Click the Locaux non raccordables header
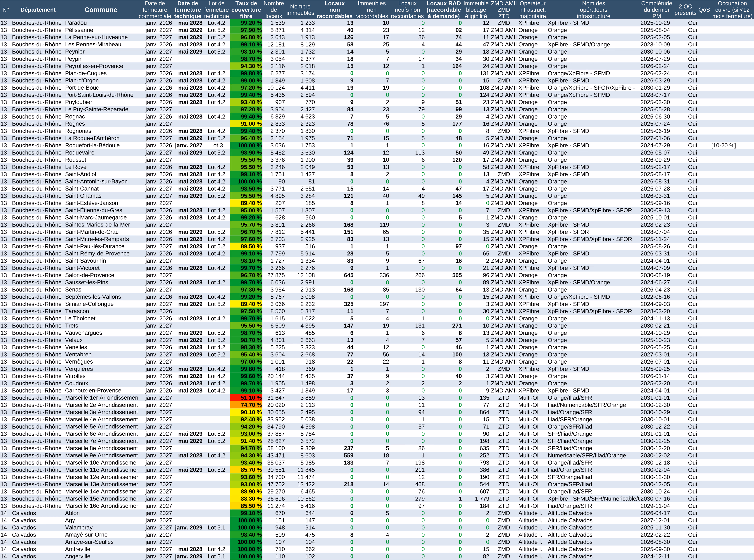The height and width of the screenshot is (560, 754). [335, 10]
